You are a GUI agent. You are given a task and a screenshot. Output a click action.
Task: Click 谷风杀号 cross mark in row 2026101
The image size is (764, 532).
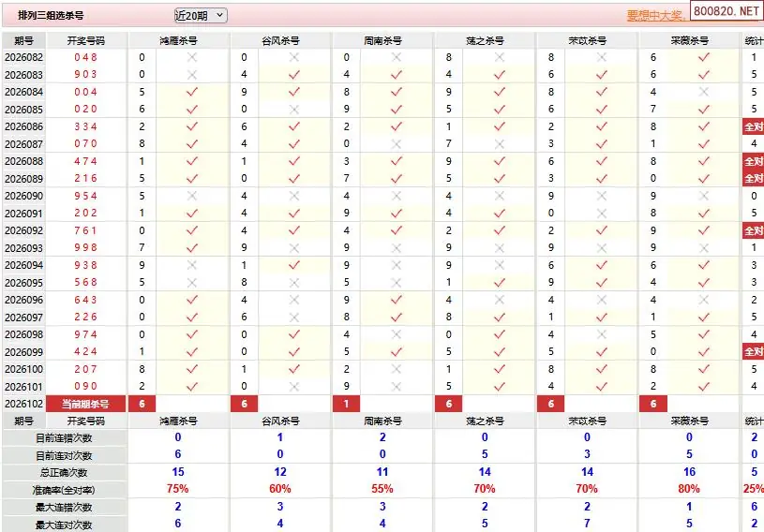coord(294,386)
